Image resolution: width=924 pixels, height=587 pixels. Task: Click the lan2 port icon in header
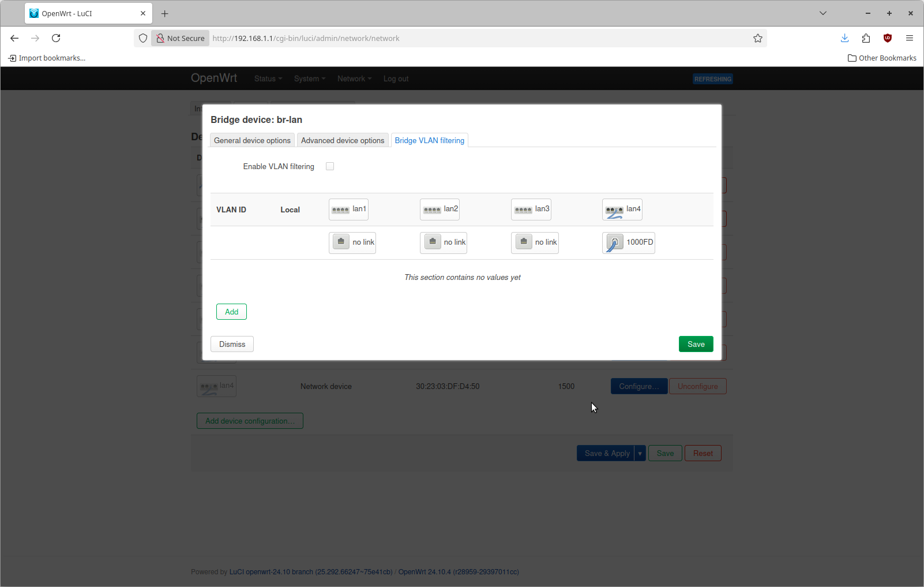[x=431, y=210]
